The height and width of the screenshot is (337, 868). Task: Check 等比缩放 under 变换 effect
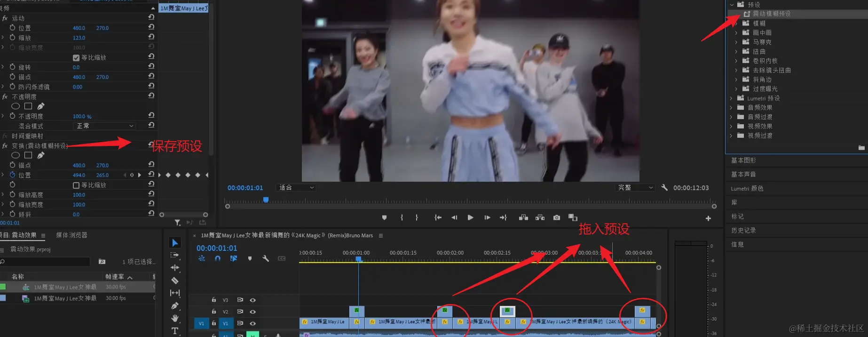76,185
